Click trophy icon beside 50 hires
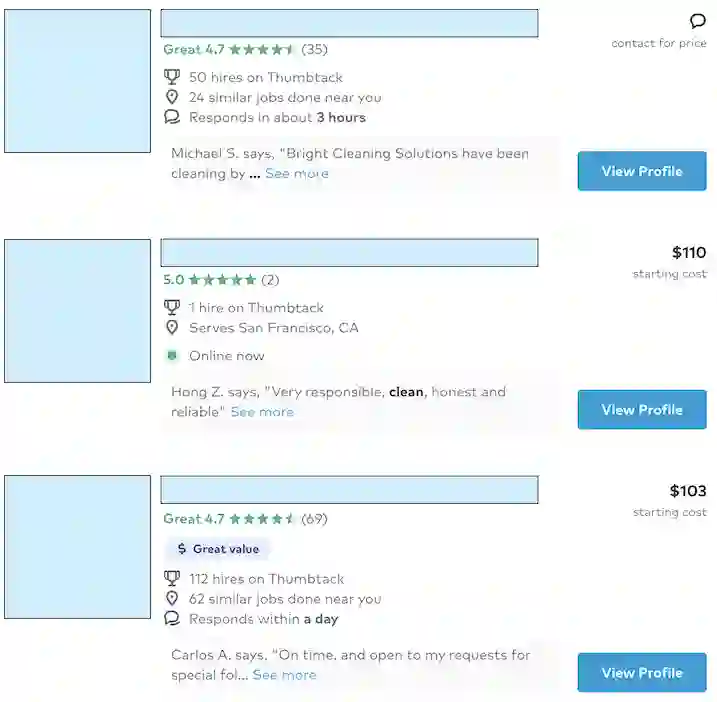 (172, 77)
